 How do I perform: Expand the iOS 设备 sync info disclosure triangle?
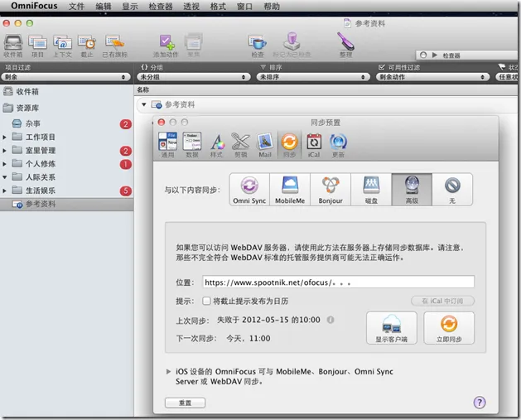tap(168, 371)
